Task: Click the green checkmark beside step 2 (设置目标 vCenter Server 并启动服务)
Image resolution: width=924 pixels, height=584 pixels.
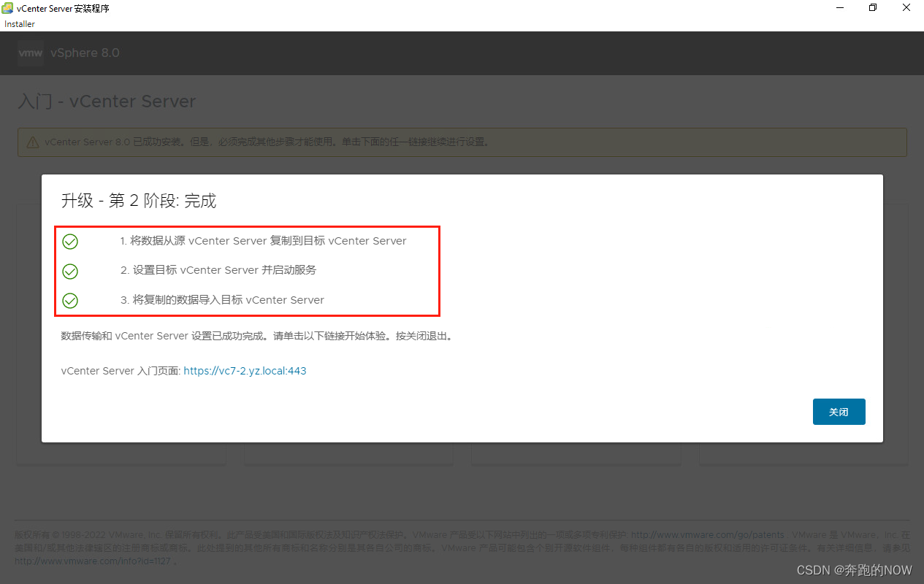Action: [x=70, y=271]
